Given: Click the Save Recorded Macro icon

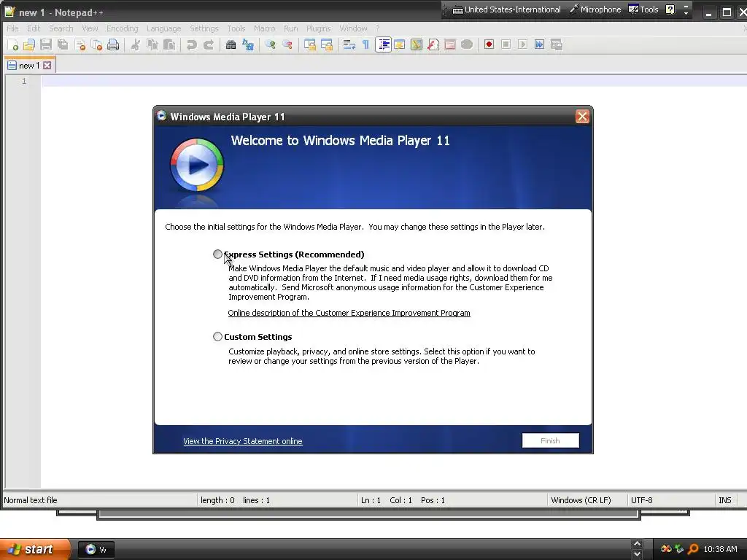Looking at the screenshot, I should coord(557,44).
